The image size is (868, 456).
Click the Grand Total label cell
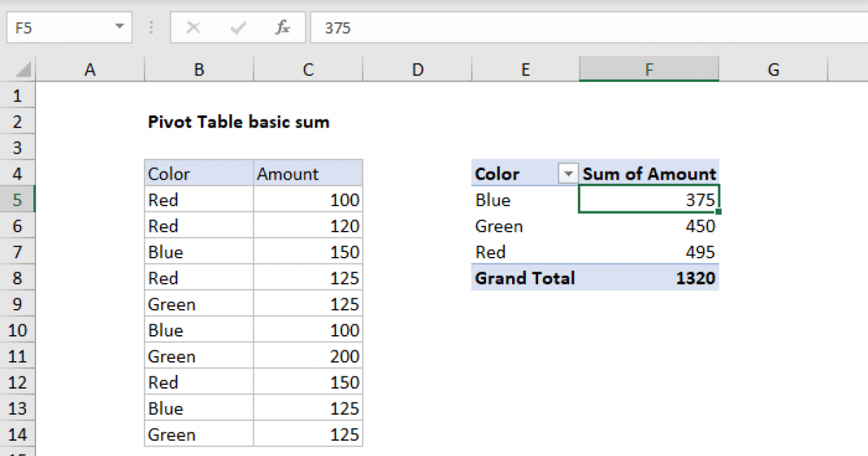pyautogui.click(x=524, y=278)
